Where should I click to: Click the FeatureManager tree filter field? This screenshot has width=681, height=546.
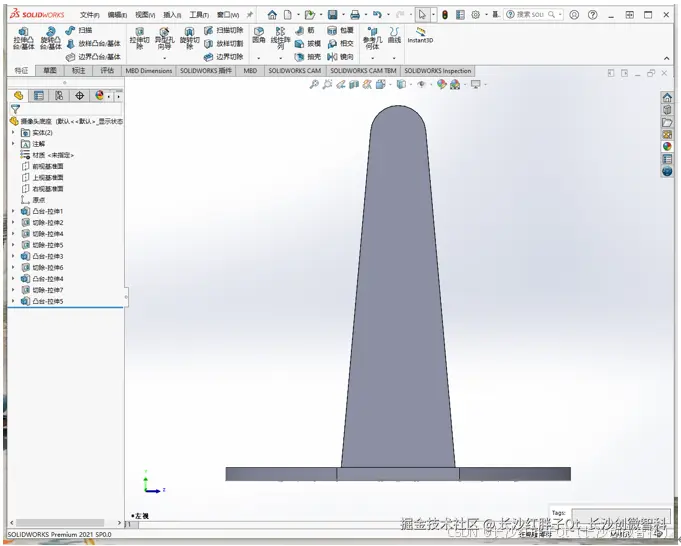click(x=66, y=109)
